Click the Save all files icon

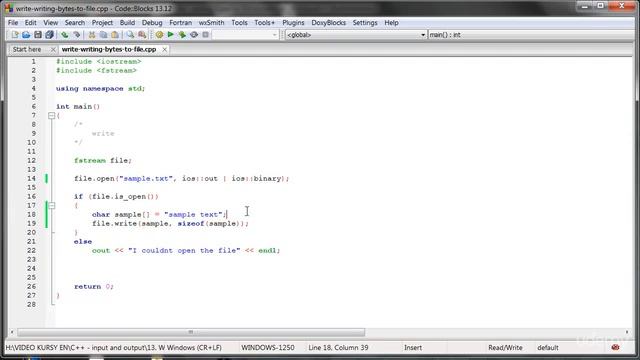[49, 35]
